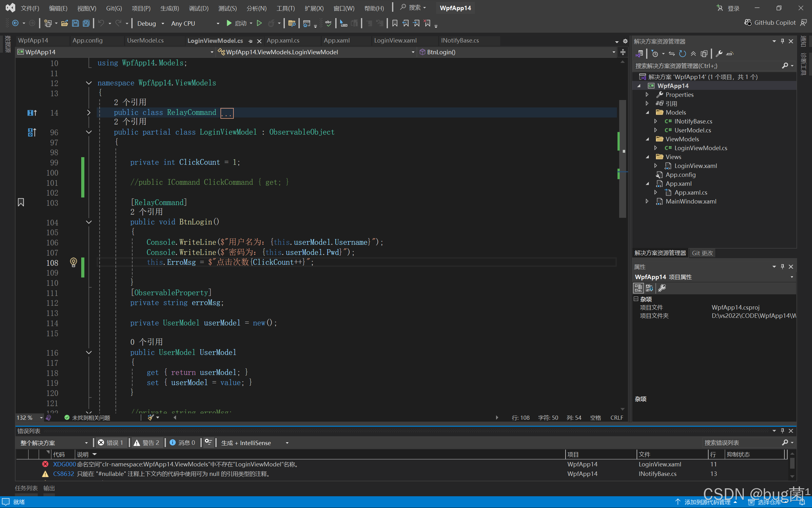Expand the collapsed RelayCommand class region
Image resolution: width=812 pixels, height=508 pixels.
pos(88,112)
